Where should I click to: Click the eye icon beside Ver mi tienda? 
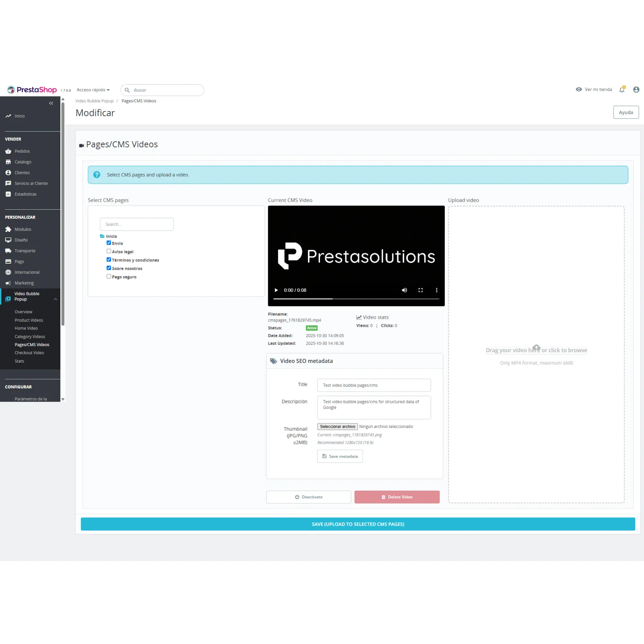pyautogui.click(x=579, y=89)
